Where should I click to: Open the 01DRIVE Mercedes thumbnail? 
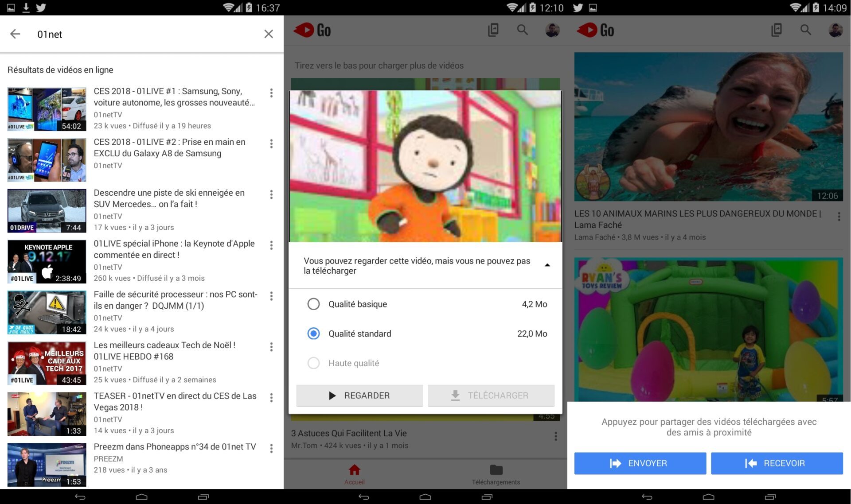[47, 211]
